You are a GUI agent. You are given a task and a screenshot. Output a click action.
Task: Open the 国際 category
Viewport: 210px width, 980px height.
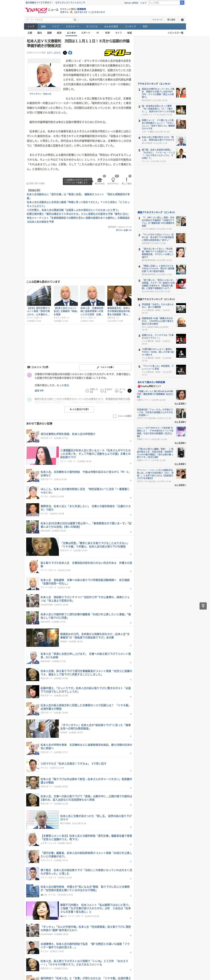(x=49, y=33)
